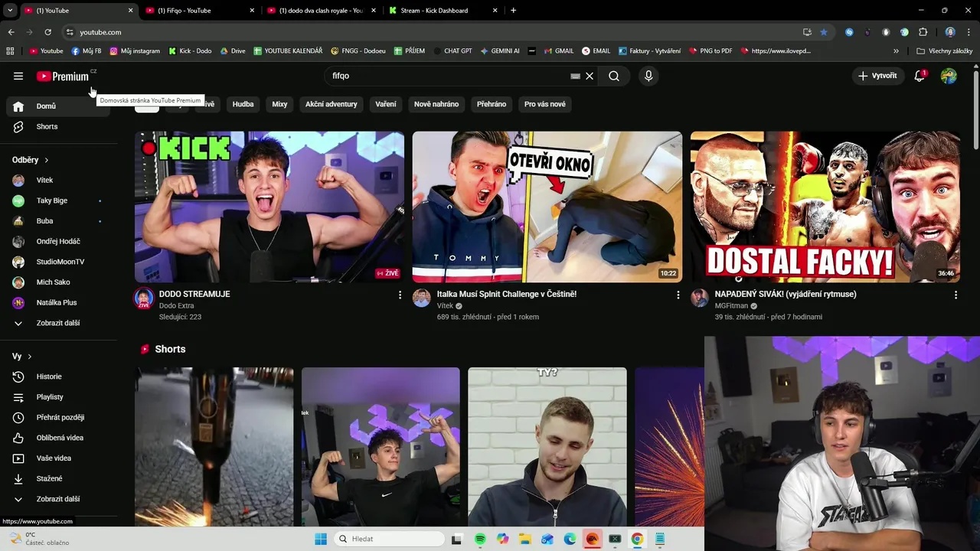
Task: Click the Vytvořit create button
Action: [877, 76]
